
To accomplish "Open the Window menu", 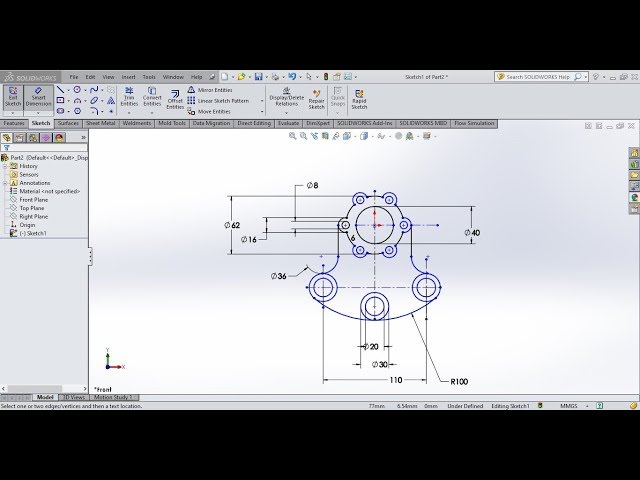I will pyautogui.click(x=173, y=77).
